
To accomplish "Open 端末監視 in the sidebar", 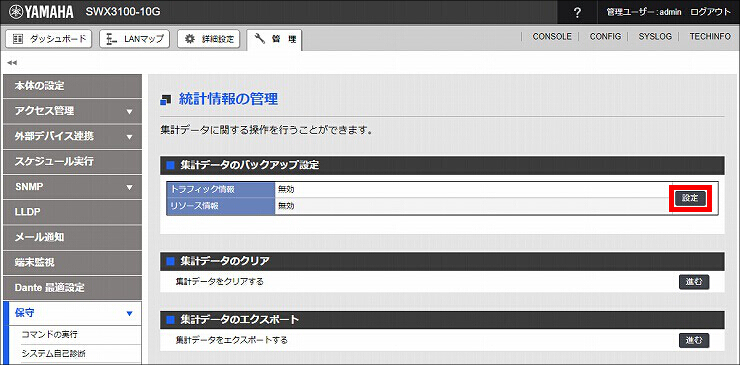I will (x=72, y=263).
